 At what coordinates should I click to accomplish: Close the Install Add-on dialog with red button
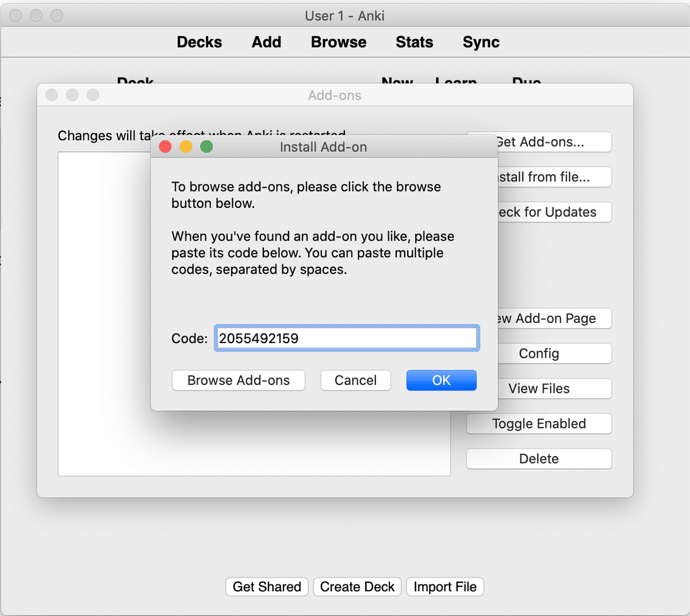[165, 147]
